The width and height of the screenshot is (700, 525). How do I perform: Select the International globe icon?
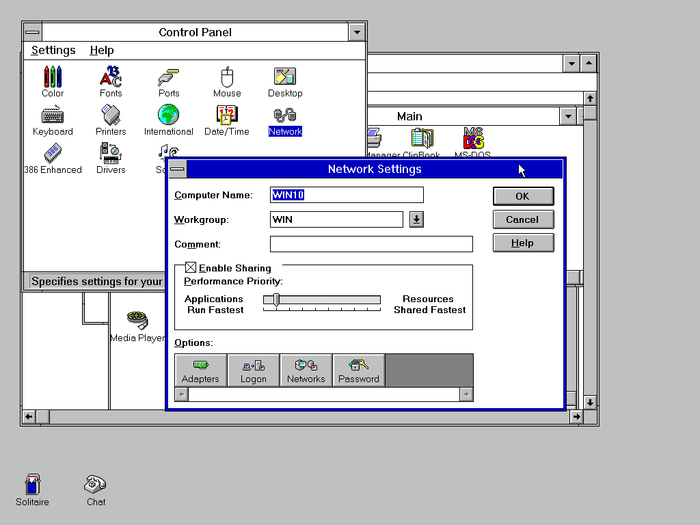tap(168, 115)
